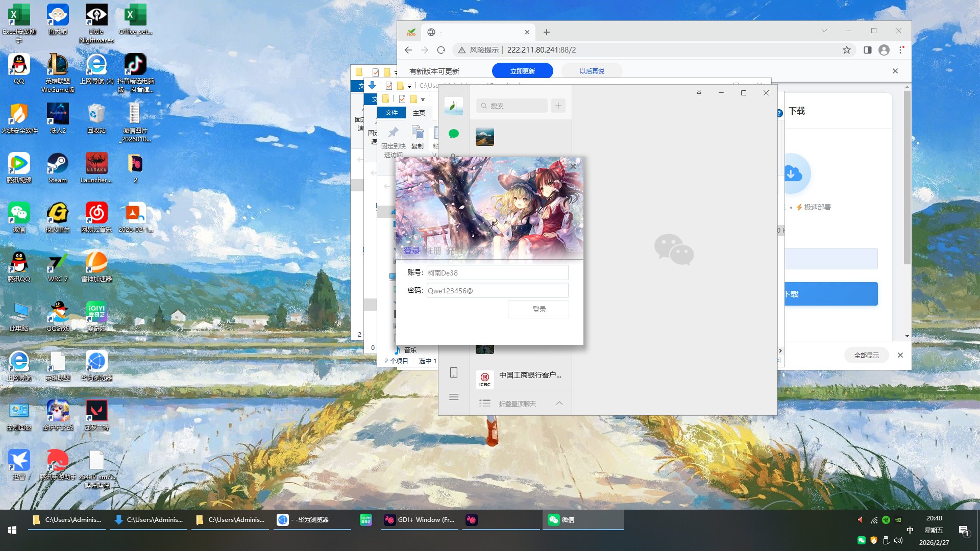Bookmark page with star icon in browser
The width and height of the screenshot is (980, 551).
(846, 50)
